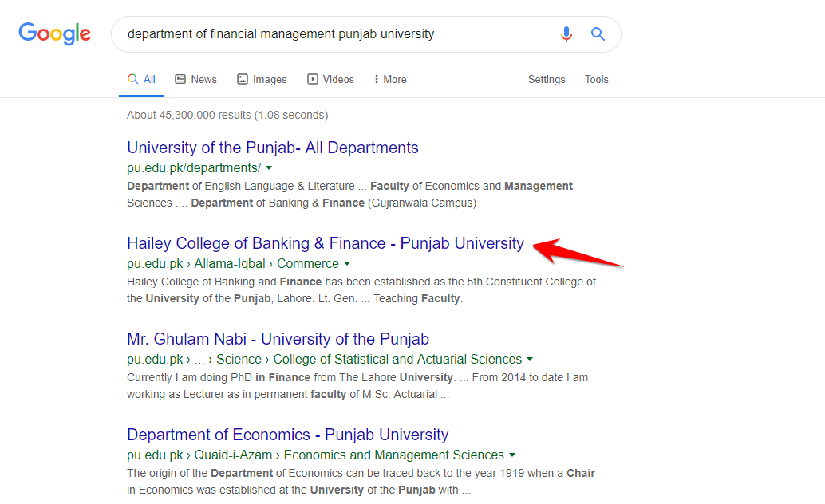Open the Mr. Ghulam Nabi result
825x504 pixels.
(278, 339)
